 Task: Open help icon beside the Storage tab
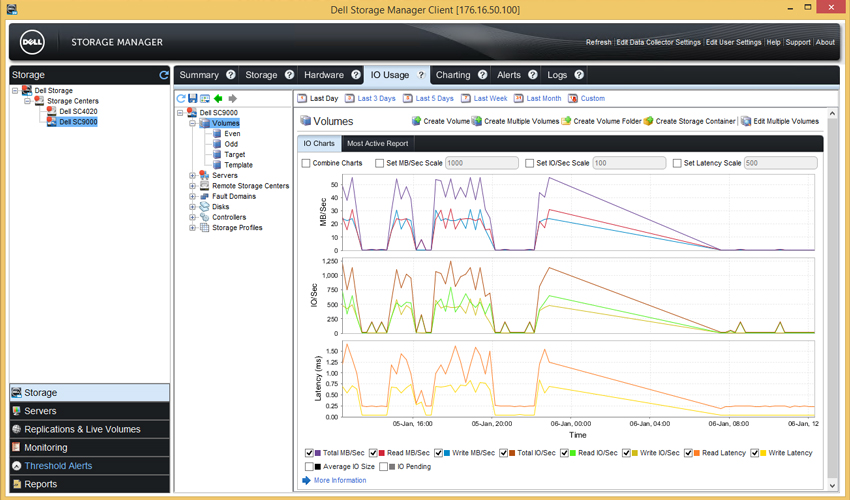coord(289,75)
